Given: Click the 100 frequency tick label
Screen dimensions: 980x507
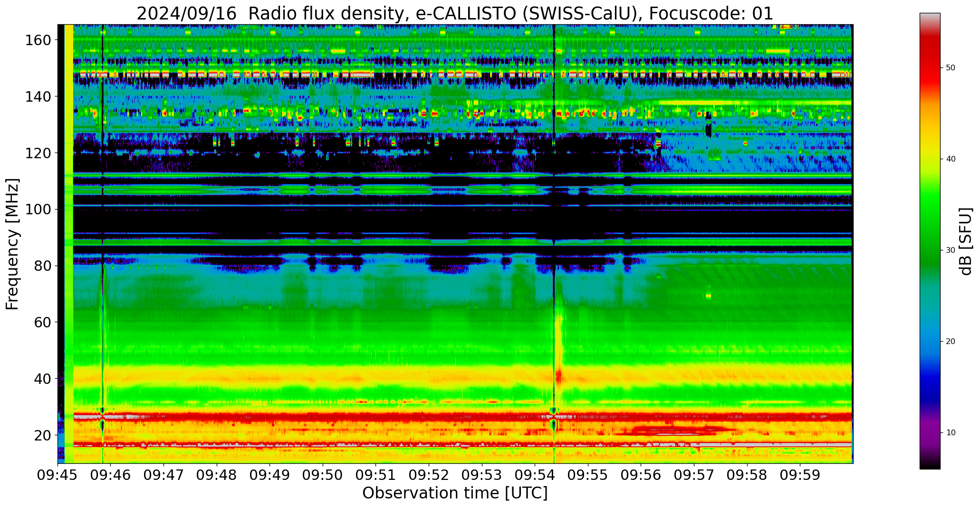Looking at the screenshot, I should click(x=38, y=209).
